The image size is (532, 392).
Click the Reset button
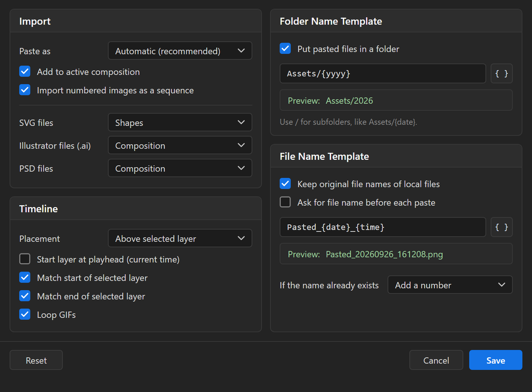point(36,360)
